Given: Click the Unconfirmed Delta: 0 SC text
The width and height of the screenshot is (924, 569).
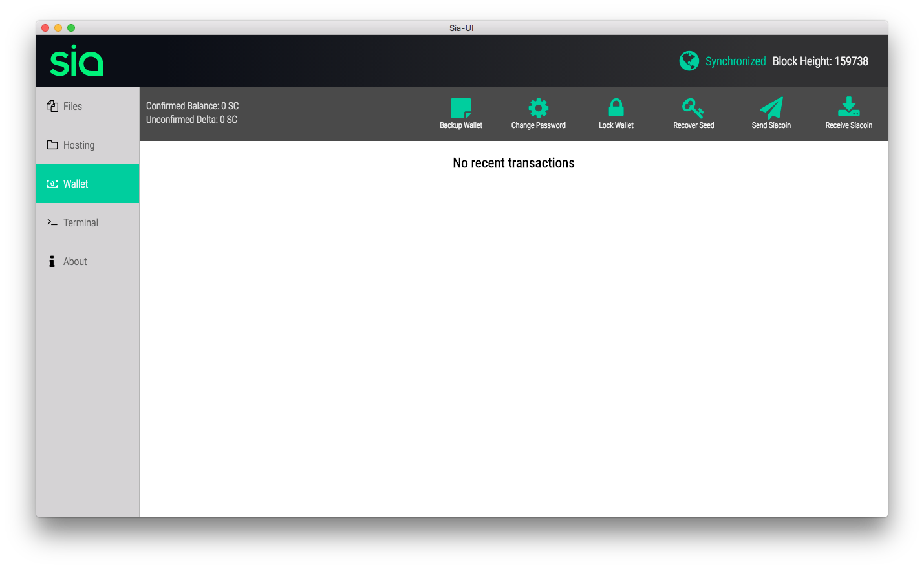Looking at the screenshot, I should [x=192, y=120].
